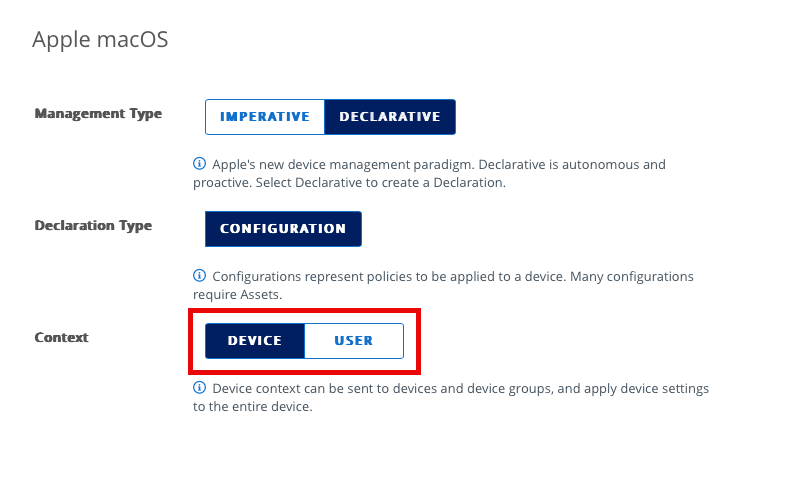Choose the Declarative management type
804x479 pixels.
click(x=390, y=117)
